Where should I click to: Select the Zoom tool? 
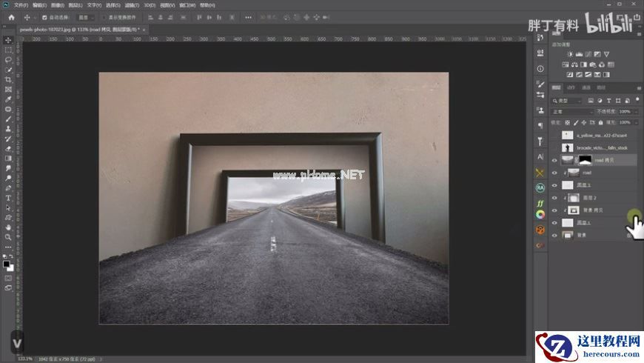click(8, 237)
